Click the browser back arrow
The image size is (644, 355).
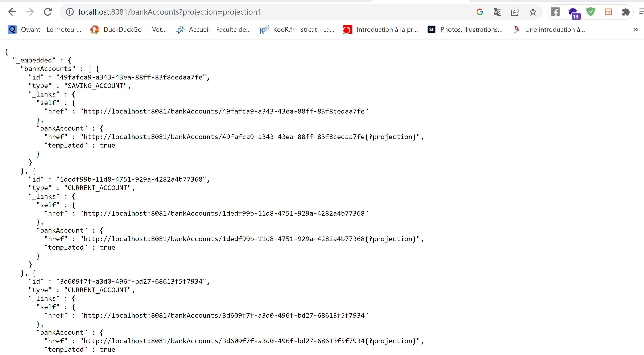point(12,12)
